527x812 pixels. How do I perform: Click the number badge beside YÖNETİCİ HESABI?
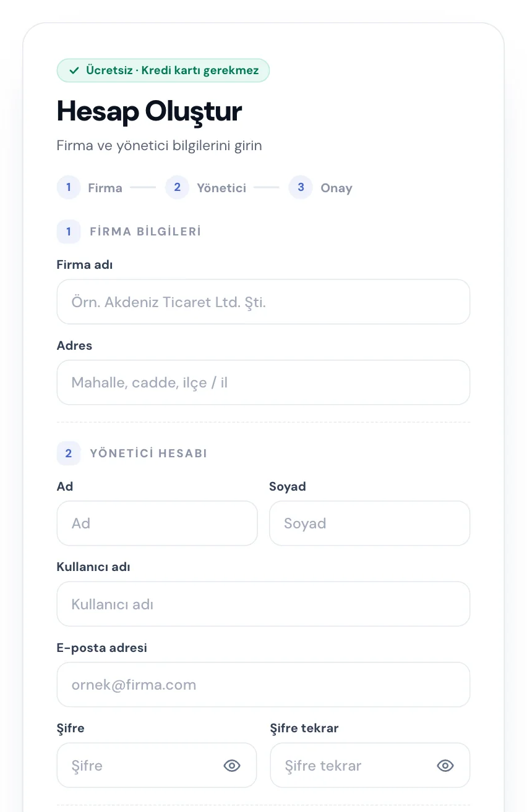(69, 454)
